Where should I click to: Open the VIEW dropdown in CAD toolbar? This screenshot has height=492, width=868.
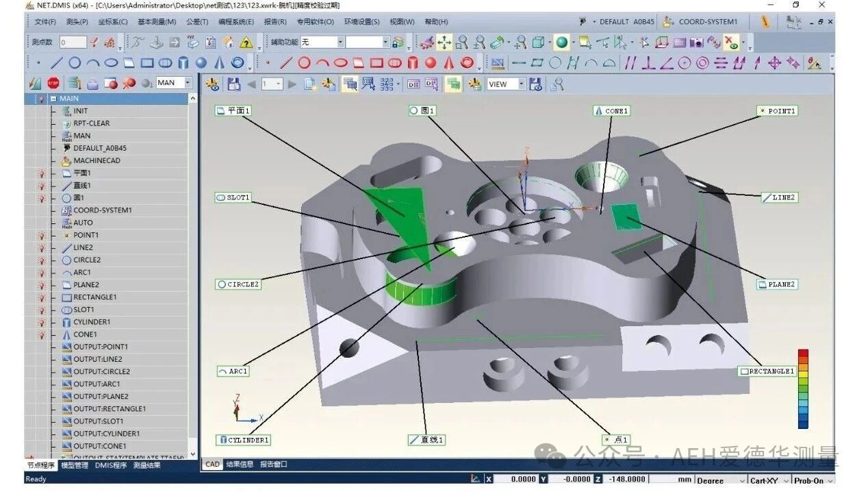coord(521,84)
